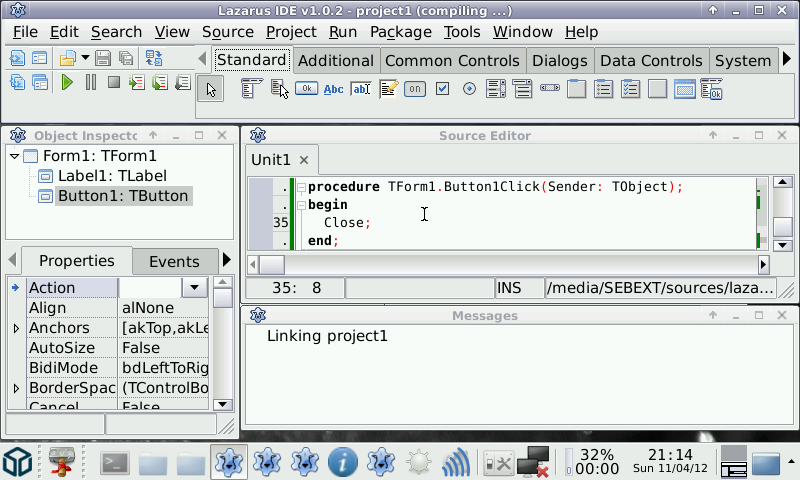Run the project with green arrow
The image size is (800, 480).
point(67,82)
